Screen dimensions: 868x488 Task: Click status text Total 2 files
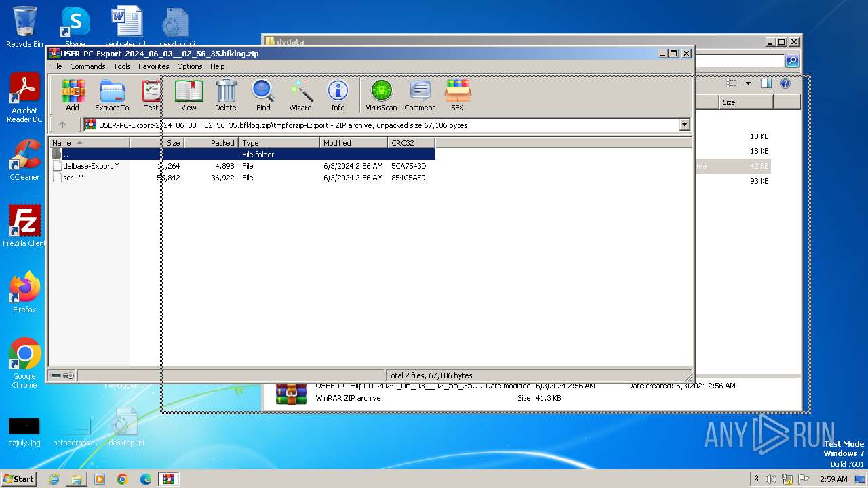click(429, 375)
